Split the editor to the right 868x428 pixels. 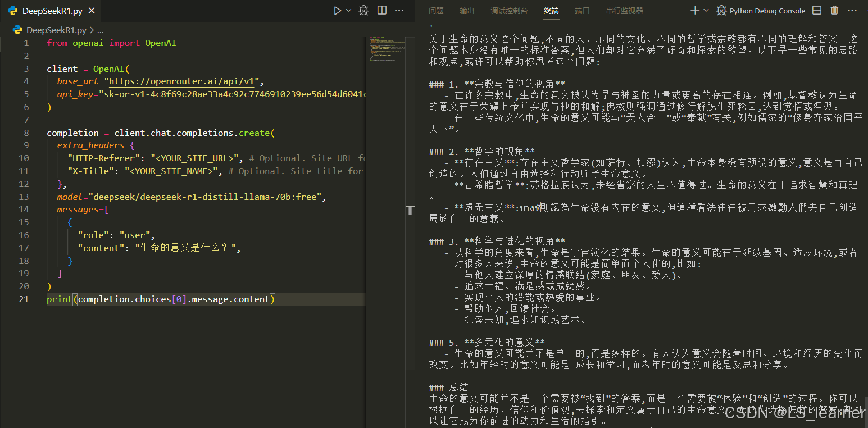pyautogui.click(x=382, y=11)
